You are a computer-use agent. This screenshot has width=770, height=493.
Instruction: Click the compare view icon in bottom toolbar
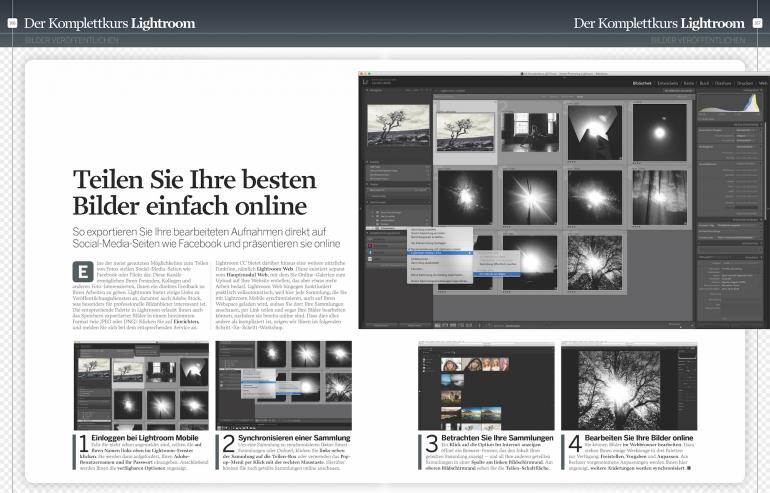click(454, 325)
